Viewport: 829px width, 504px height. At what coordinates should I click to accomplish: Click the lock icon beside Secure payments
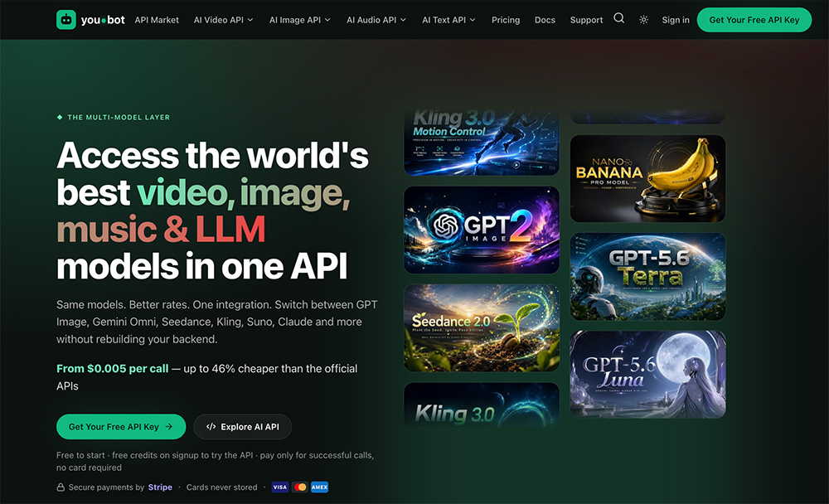coord(61,487)
